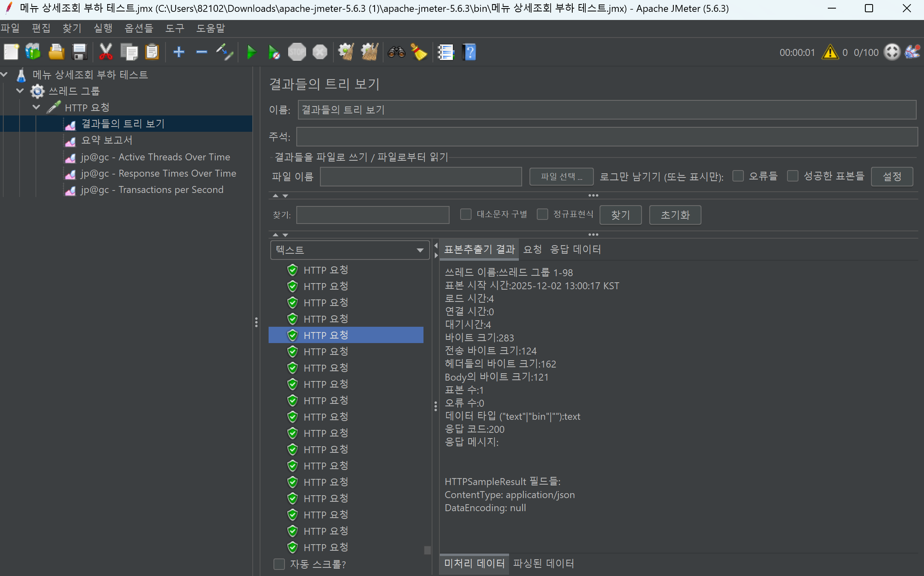The image size is (924, 576).
Task: Click the yellow warning triangle log icon
Action: point(830,52)
